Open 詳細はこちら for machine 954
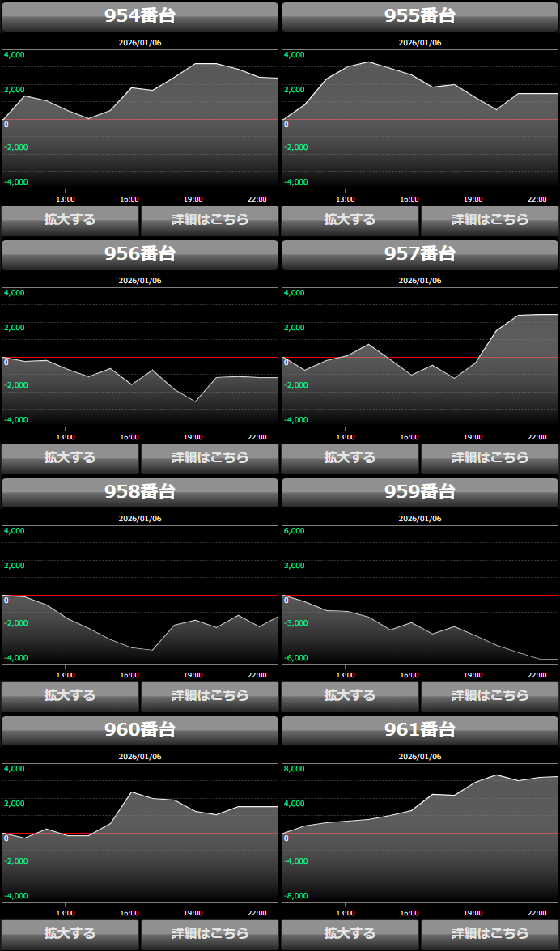 [x=210, y=220]
